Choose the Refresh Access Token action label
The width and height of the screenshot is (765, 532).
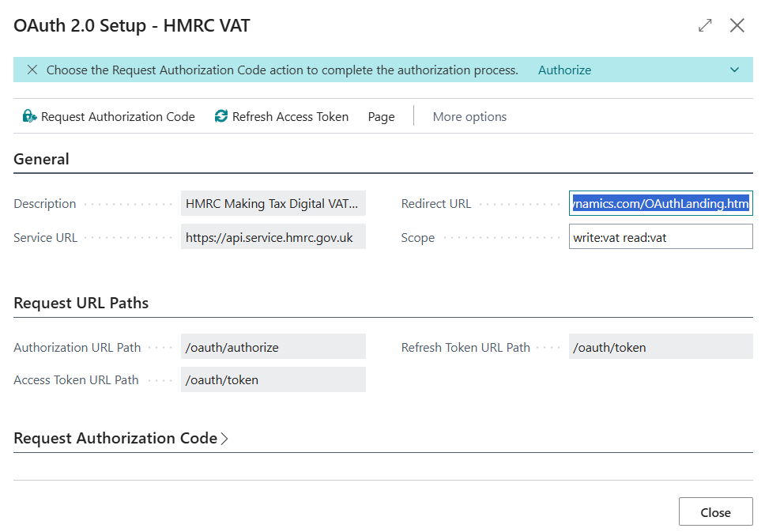[x=290, y=117]
